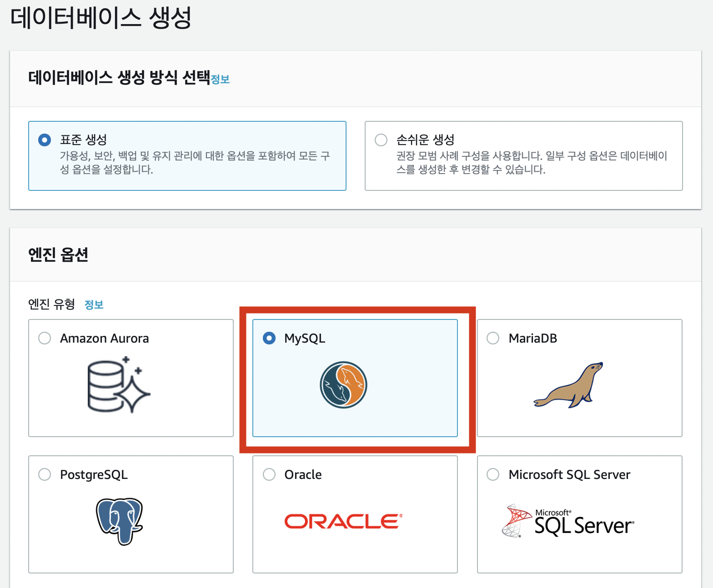The image size is (713, 588).
Task: Click the 표준 생성 description beginning 가용성, 보안
Action: [195, 163]
